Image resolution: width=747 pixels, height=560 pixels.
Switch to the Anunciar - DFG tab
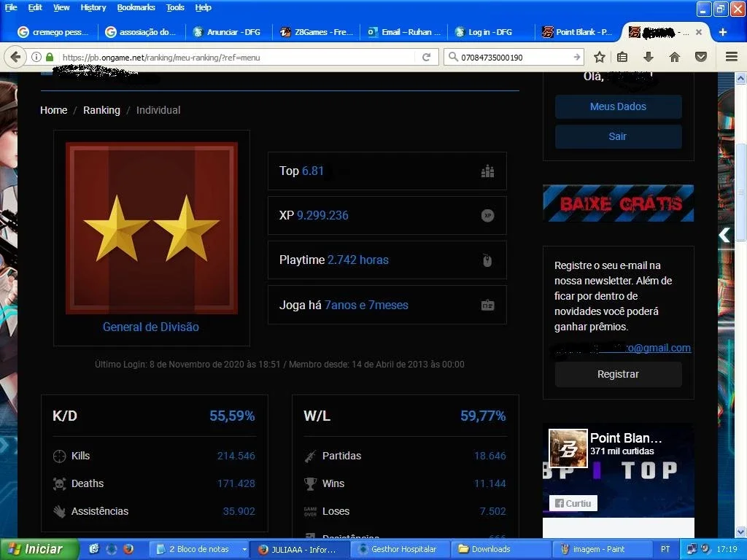tap(228, 32)
